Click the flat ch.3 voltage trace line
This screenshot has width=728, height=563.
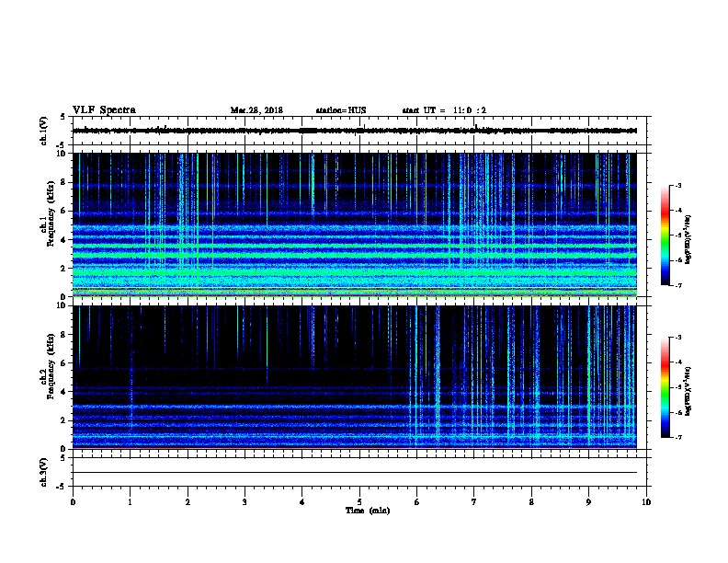coord(355,473)
